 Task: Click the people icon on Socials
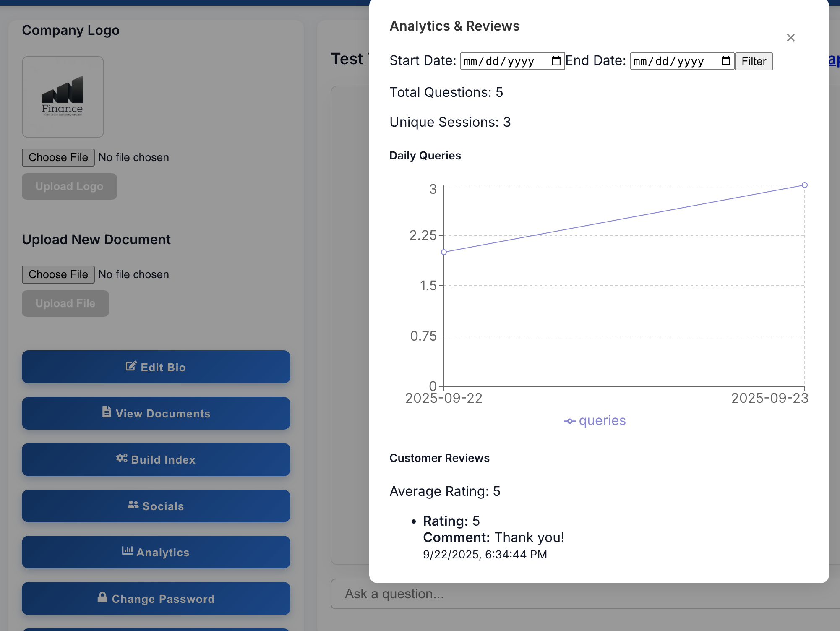133,505
